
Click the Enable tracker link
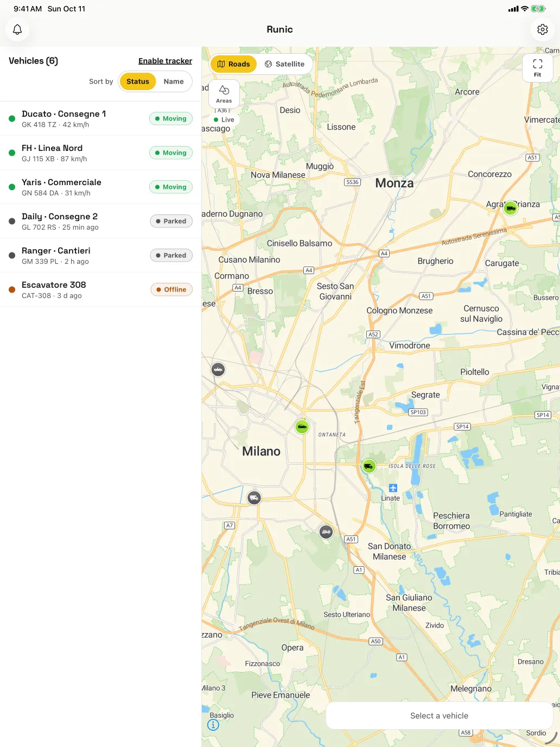click(165, 61)
